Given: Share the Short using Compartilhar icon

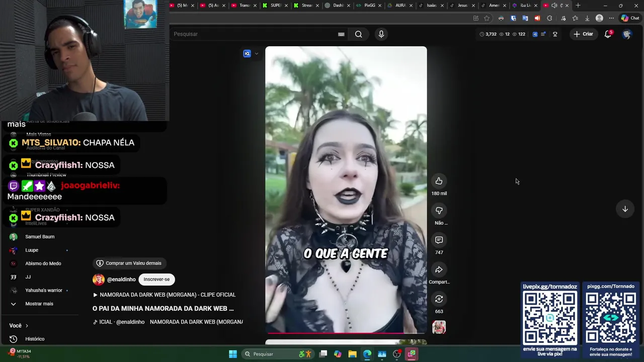Looking at the screenshot, I should click(439, 270).
